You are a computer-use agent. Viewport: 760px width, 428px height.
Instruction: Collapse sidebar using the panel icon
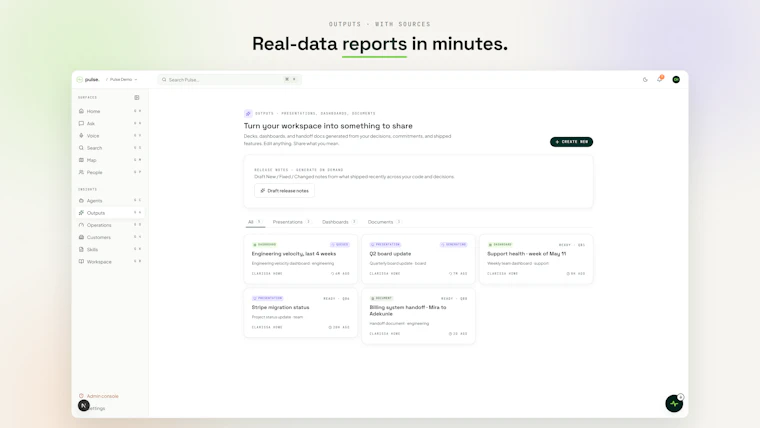point(137,97)
